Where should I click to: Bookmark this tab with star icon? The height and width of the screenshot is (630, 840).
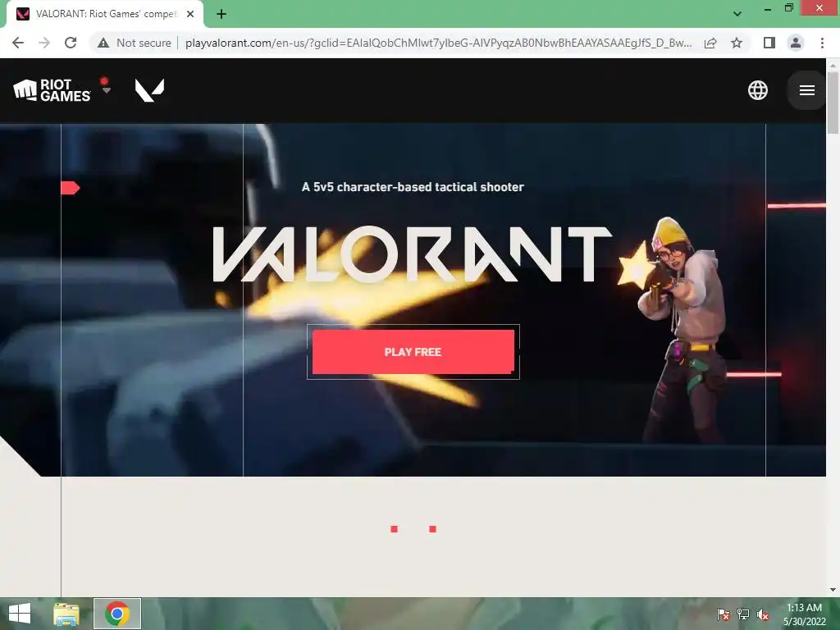tap(737, 43)
